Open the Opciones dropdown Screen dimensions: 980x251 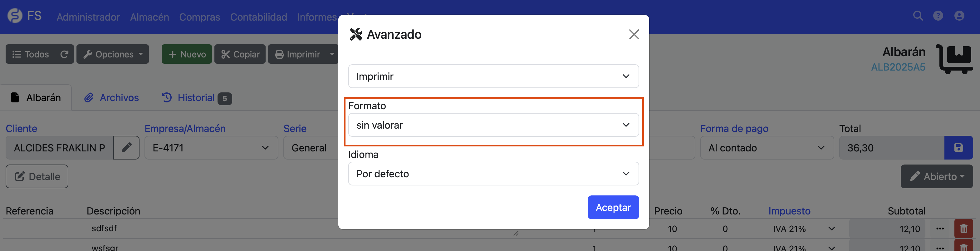click(x=113, y=54)
